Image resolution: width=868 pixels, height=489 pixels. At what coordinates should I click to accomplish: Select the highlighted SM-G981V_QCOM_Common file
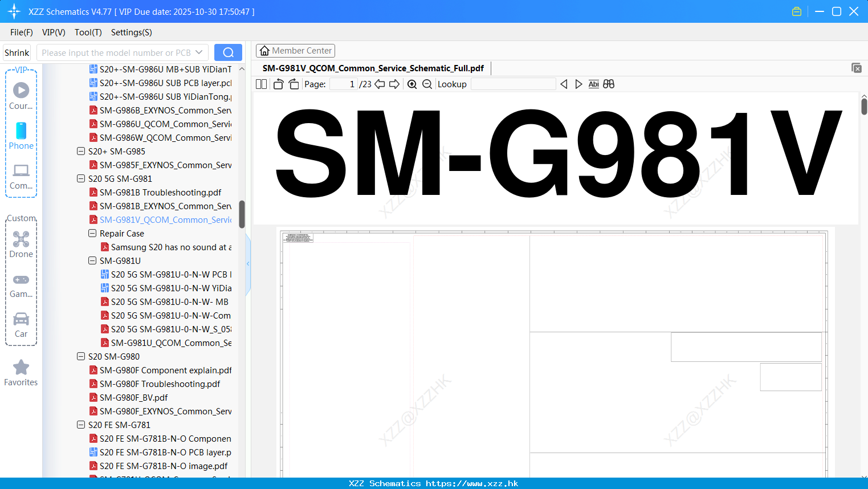coord(160,219)
